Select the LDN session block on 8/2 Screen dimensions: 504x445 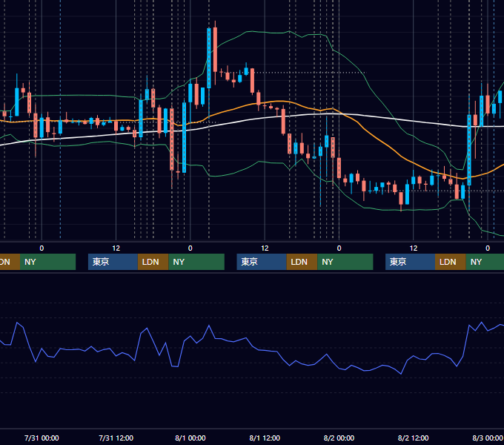click(451, 262)
